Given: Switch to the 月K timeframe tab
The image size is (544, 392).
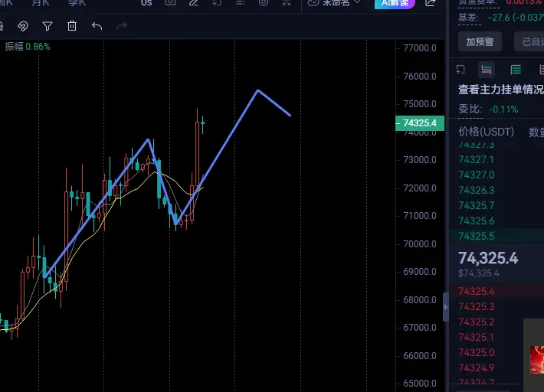Looking at the screenshot, I should click(41, 3).
